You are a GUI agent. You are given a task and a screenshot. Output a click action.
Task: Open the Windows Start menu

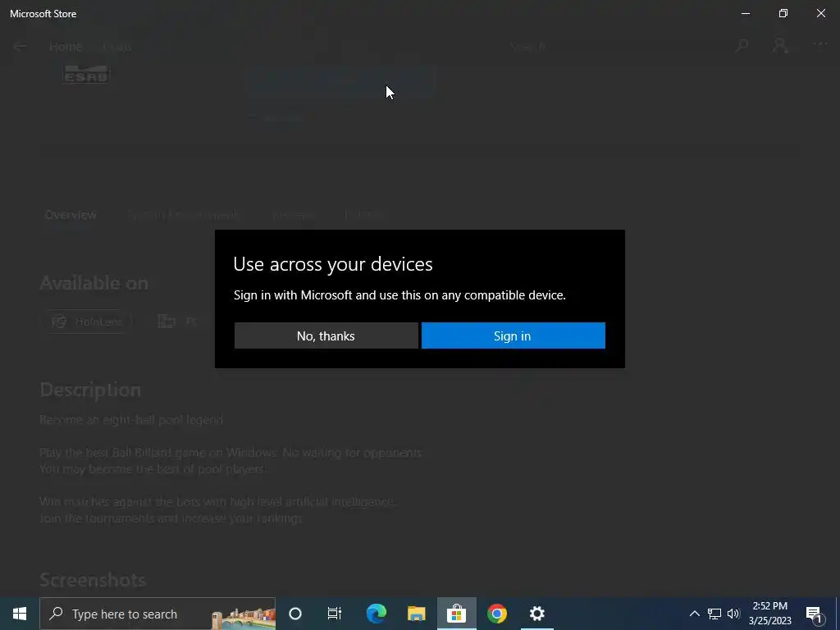point(20,614)
